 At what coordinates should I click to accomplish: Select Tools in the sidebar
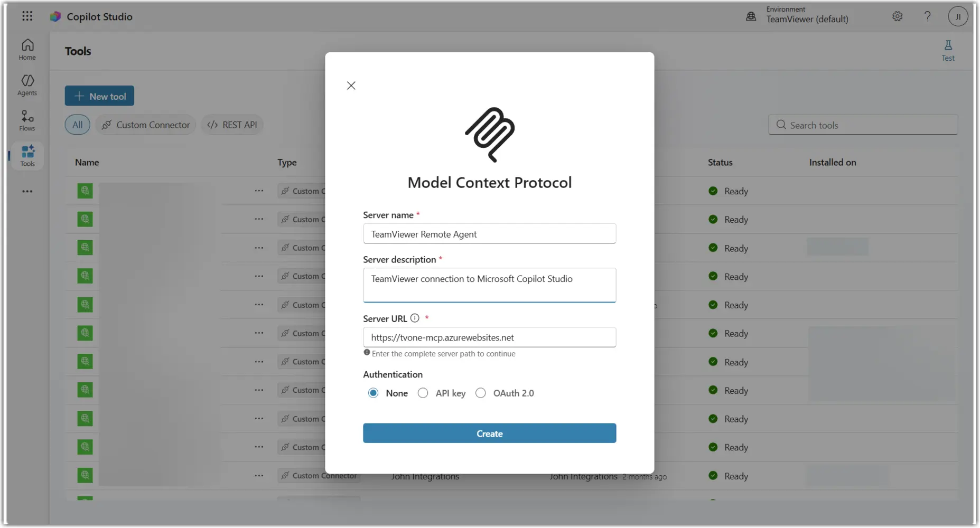click(x=27, y=156)
